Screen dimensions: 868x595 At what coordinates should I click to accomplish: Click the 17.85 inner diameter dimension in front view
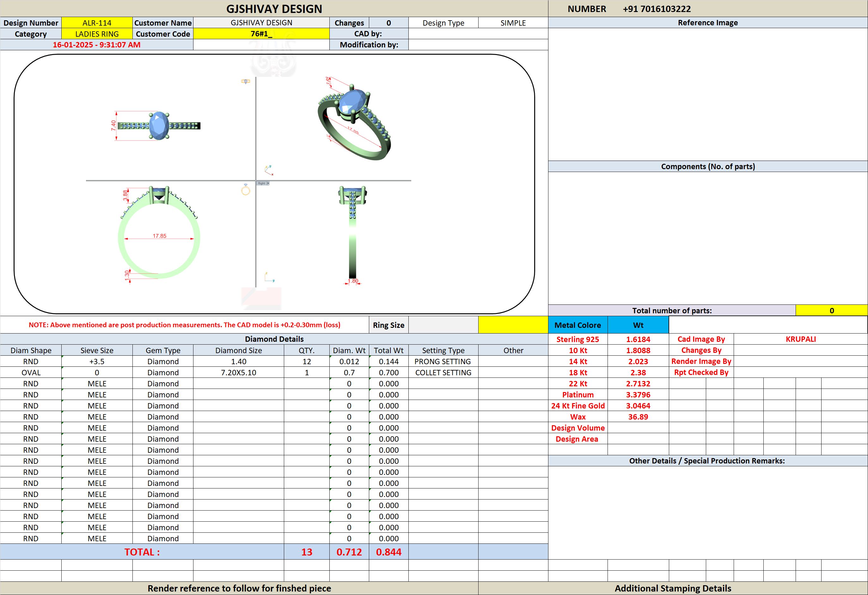(160, 236)
